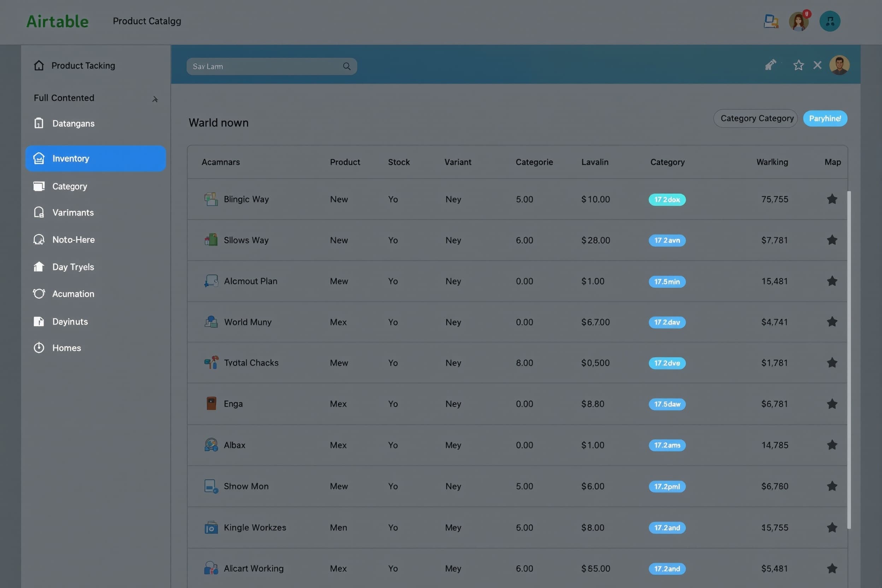Click the Kingle Workzes product icon
This screenshot has height=588, width=882.
(x=211, y=528)
